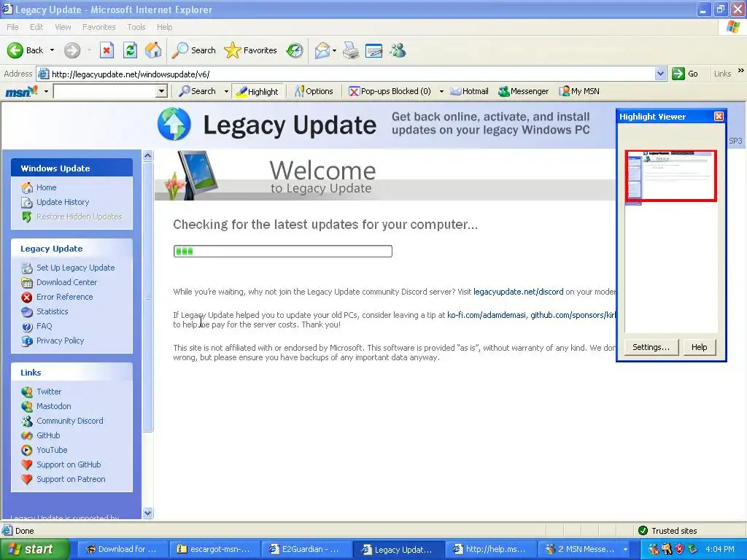Viewport: 747px width, 560px height.
Task: Expand the Pop-ups Blocked dropdown arrow
Action: coord(441,91)
